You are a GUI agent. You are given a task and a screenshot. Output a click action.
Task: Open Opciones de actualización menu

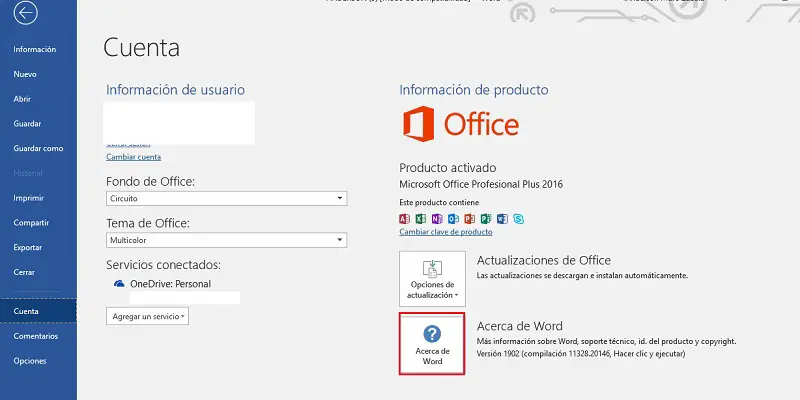pyautogui.click(x=432, y=279)
